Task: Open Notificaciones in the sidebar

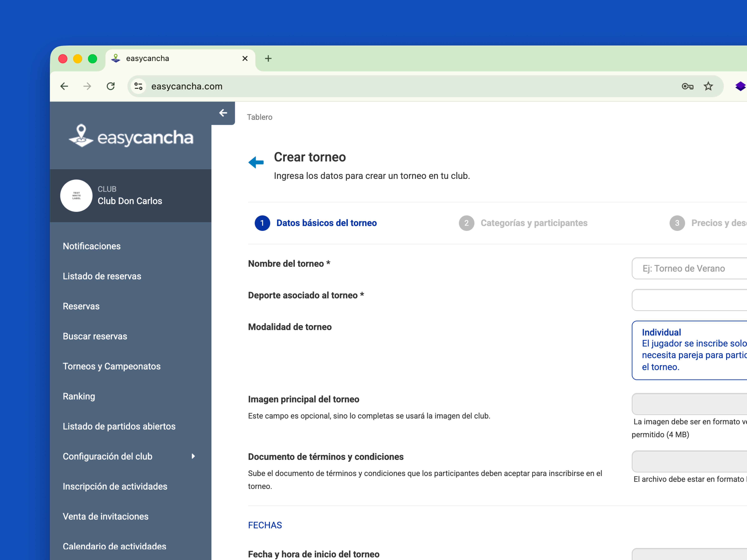Action: [x=92, y=246]
